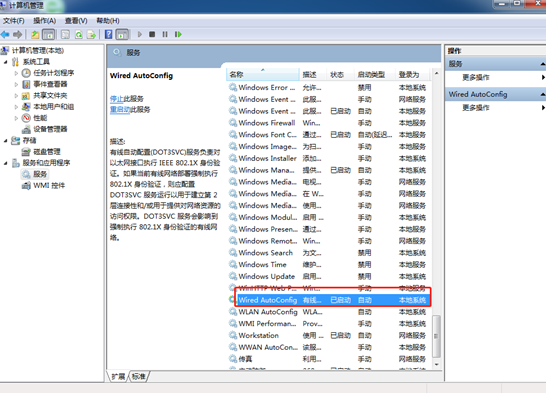This screenshot has height=393, width=546.
Task: Click the Properties toolbar icon
Action: pyautogui.click(x=65, y=34)
